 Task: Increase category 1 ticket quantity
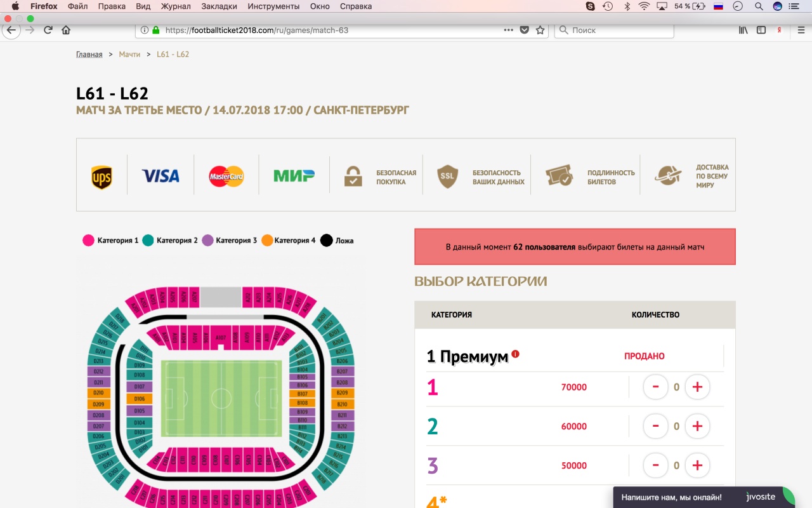tap(697, 387)
